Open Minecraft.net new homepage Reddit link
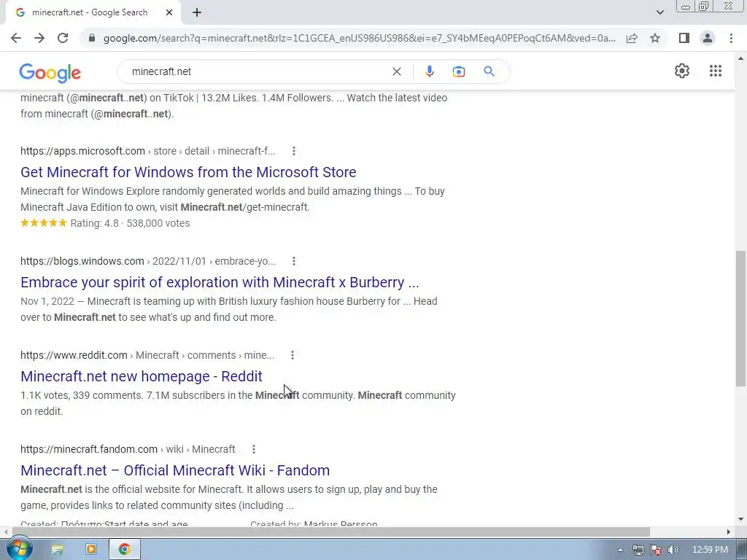This screenshot has height=560, width=747. pos(142,376)
